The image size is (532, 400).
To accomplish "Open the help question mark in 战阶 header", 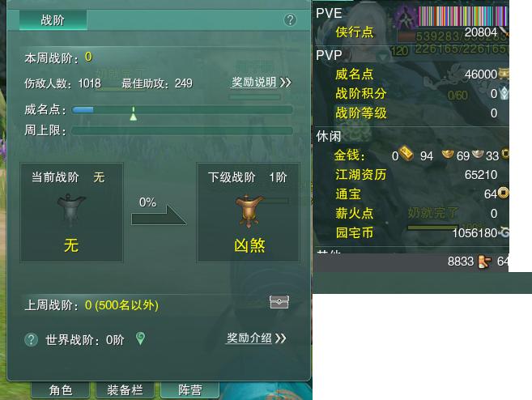I will [x=290, y=20].
